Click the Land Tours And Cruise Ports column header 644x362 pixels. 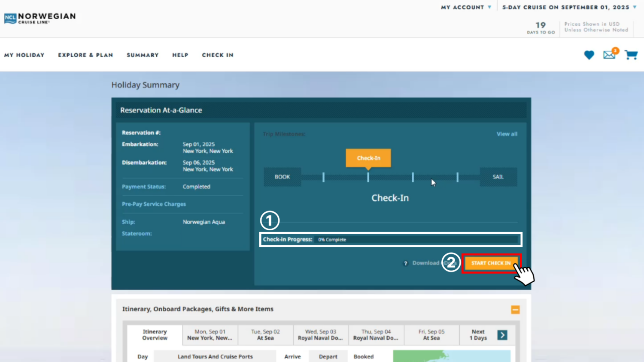215,356
